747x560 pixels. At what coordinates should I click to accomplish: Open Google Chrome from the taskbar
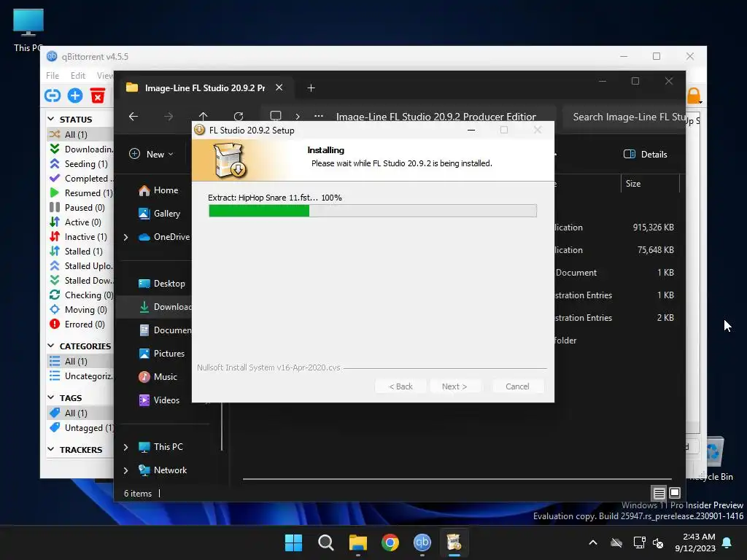pos(390,542)
